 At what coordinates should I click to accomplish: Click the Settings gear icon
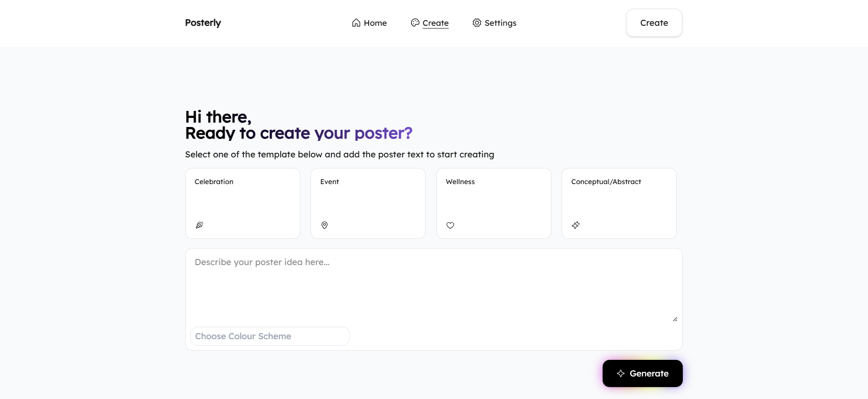tap(477, 23)
